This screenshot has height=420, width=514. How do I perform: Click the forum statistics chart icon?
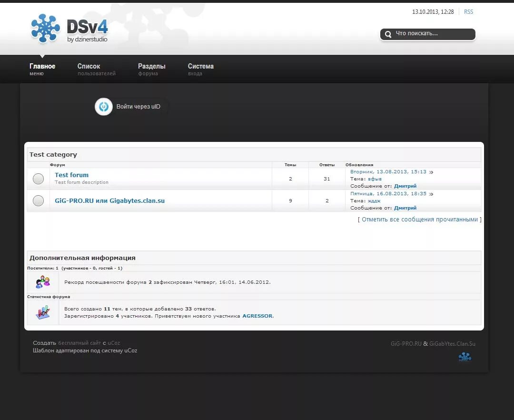tap(42, 312)
